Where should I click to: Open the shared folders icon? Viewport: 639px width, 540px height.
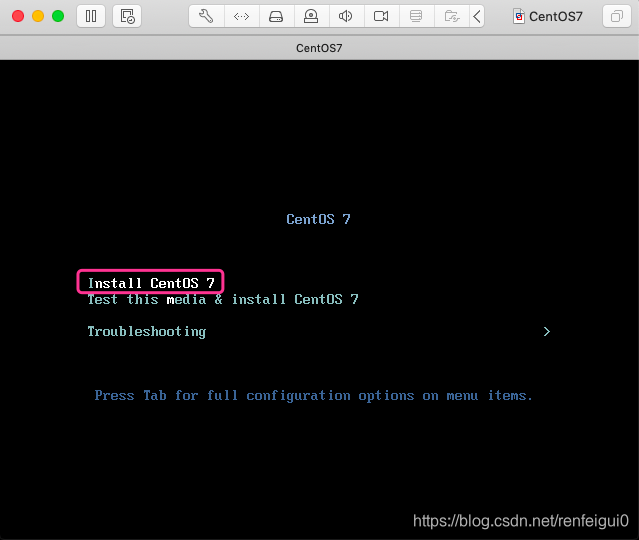click(x=452, y=16)
